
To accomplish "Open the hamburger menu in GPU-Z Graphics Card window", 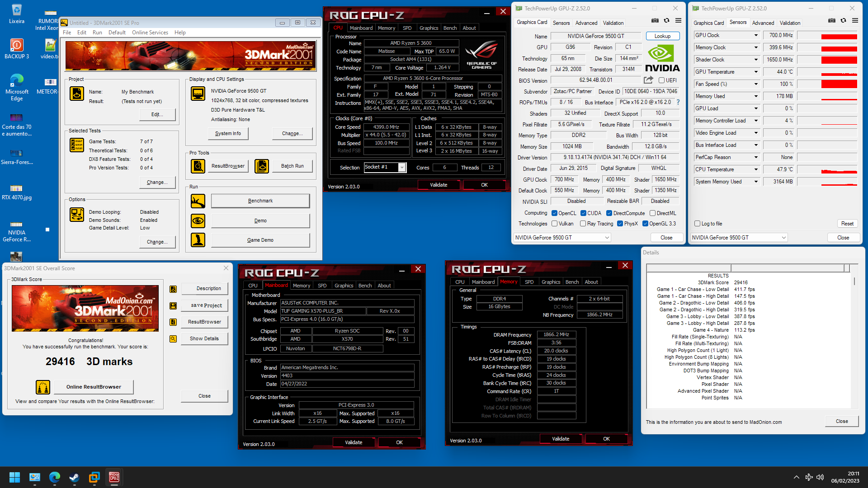I will [x=679, y=21].
